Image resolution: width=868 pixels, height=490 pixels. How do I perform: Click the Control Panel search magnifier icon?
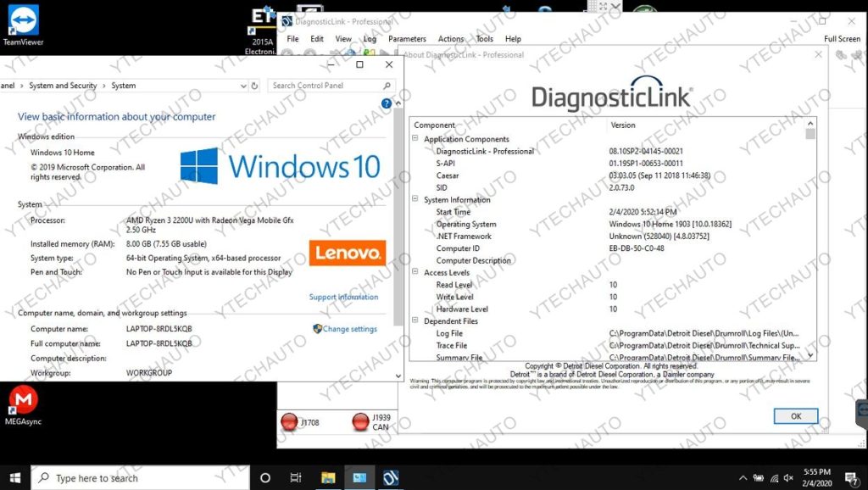click(387, 86)
